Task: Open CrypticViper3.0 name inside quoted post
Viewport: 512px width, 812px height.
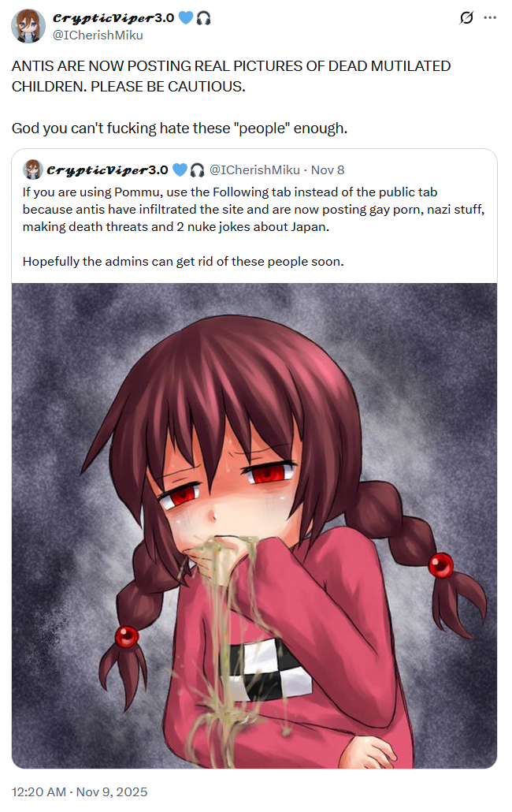Action: pyautogui.click(x=108, y=169)
